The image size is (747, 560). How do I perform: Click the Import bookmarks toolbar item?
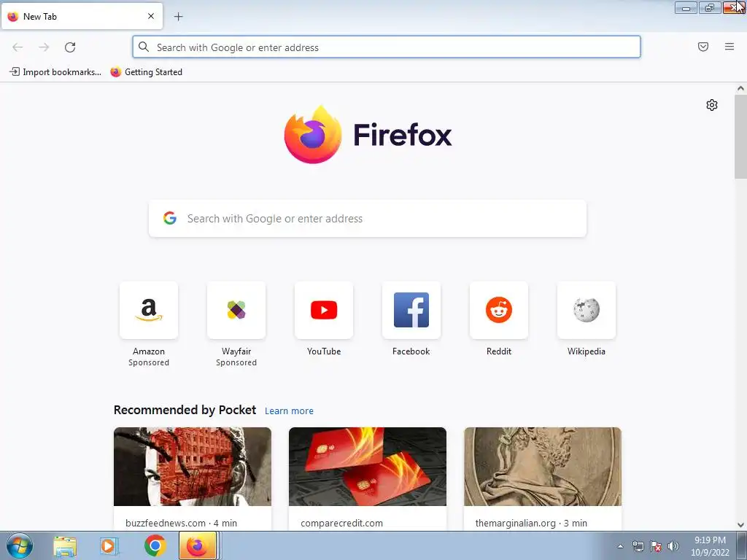click(x=55, y=72)
